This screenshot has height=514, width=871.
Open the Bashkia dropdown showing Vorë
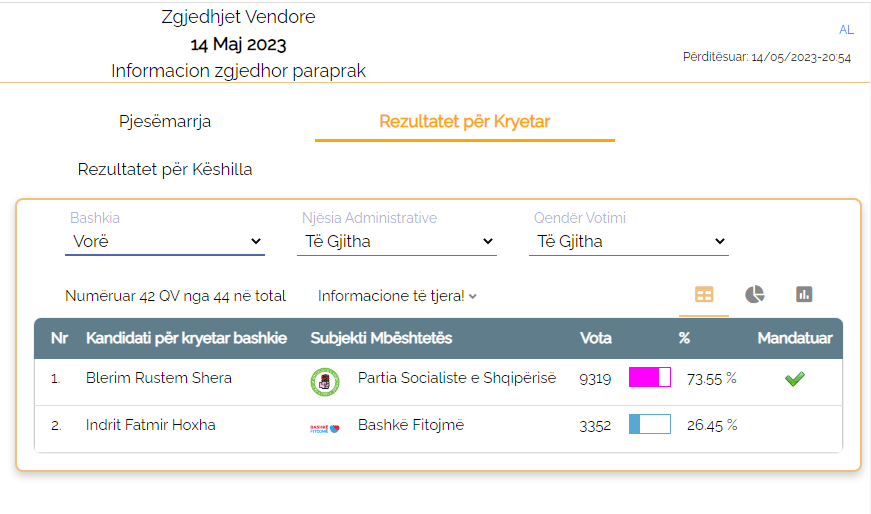pos(165,241)
